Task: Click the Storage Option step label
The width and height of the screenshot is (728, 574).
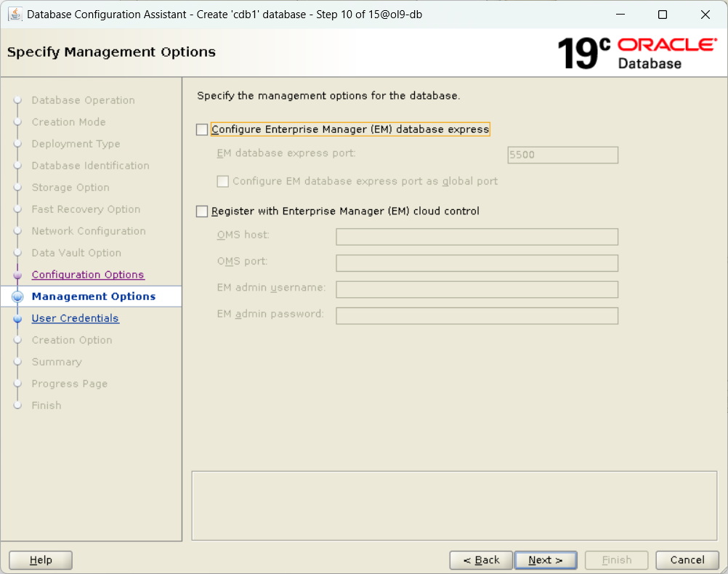Action: (x=70, y=187)
